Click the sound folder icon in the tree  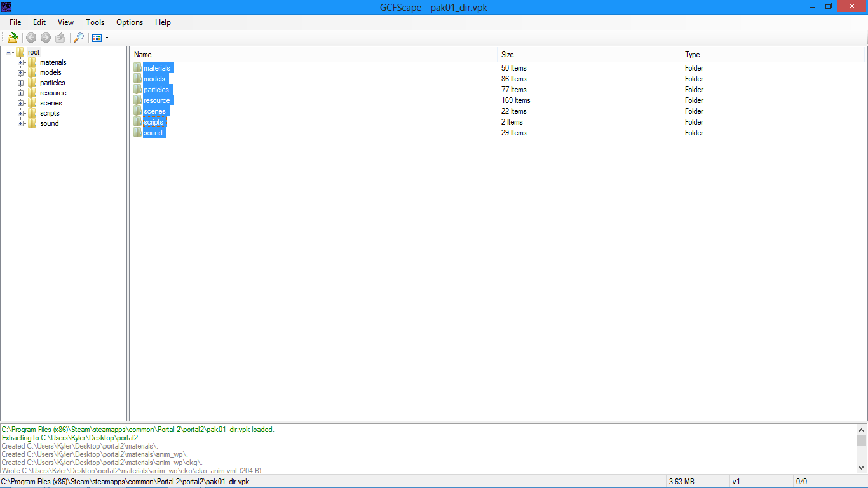point(32,123)
